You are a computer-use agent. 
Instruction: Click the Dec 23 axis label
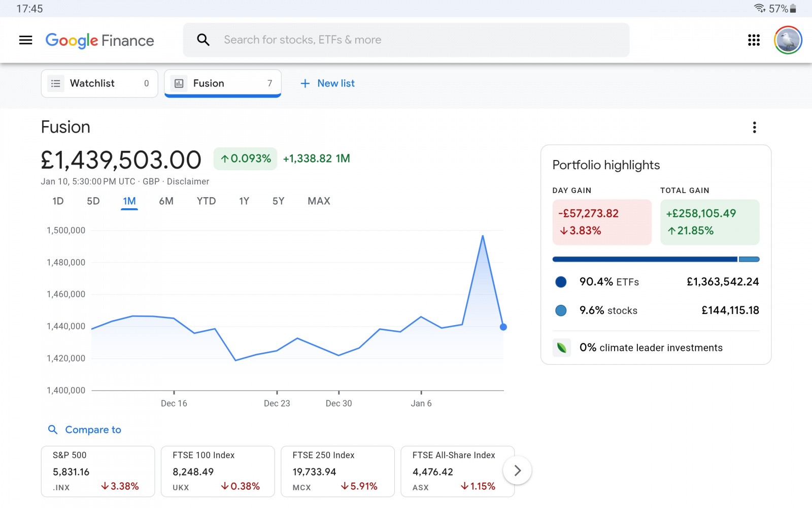pos(277,403)
